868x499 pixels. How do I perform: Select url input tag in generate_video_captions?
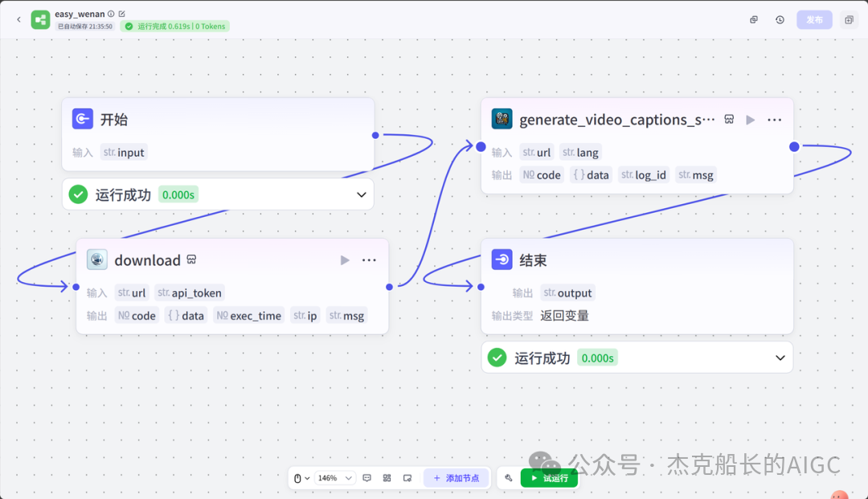tap(536, 152)
